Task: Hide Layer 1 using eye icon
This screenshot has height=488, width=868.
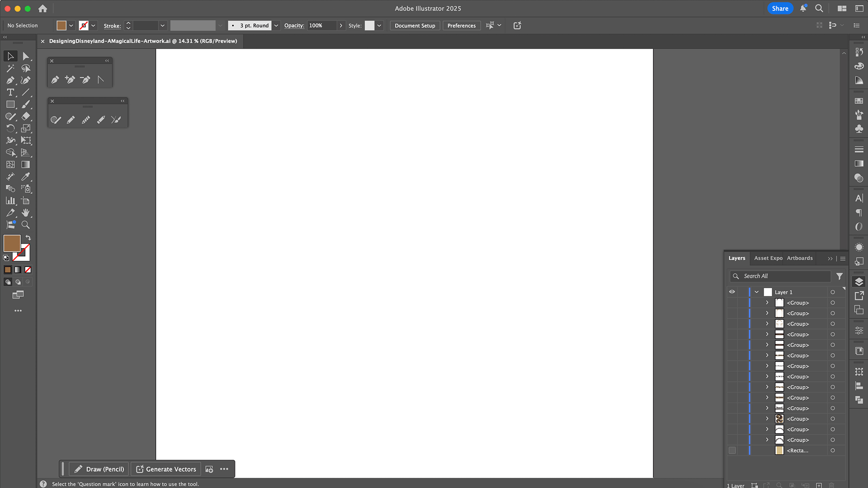Action: pos(732,292)
